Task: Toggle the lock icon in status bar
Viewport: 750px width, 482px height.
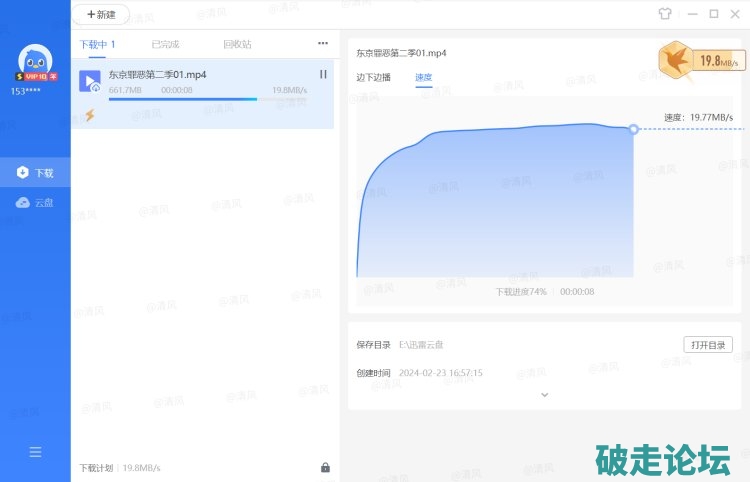Action: [x=325, y=467]
